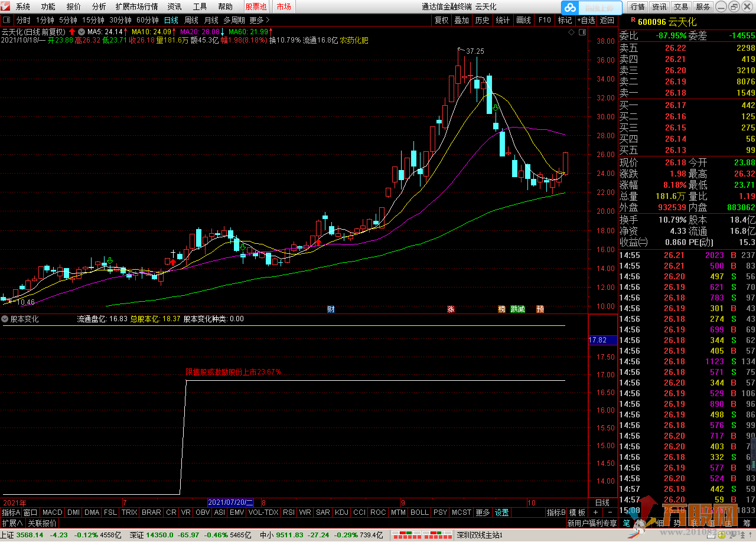Click the red 涨 event marker
This screenshot has width=756, height=542.
tap(451, 309)
